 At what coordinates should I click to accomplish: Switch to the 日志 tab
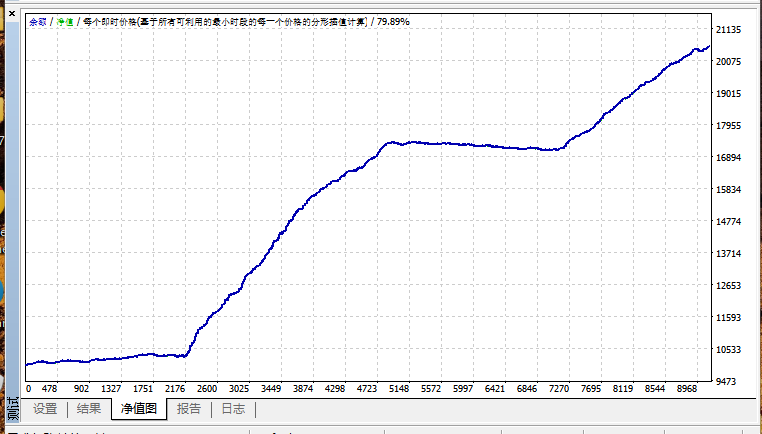(233, 409)
